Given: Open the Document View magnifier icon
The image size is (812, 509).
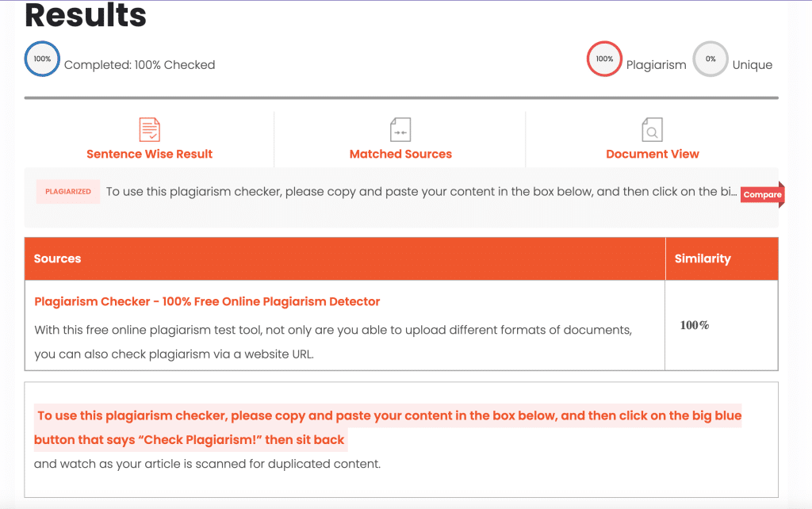Looking at the screenshot, I should [x=653, y=129].
